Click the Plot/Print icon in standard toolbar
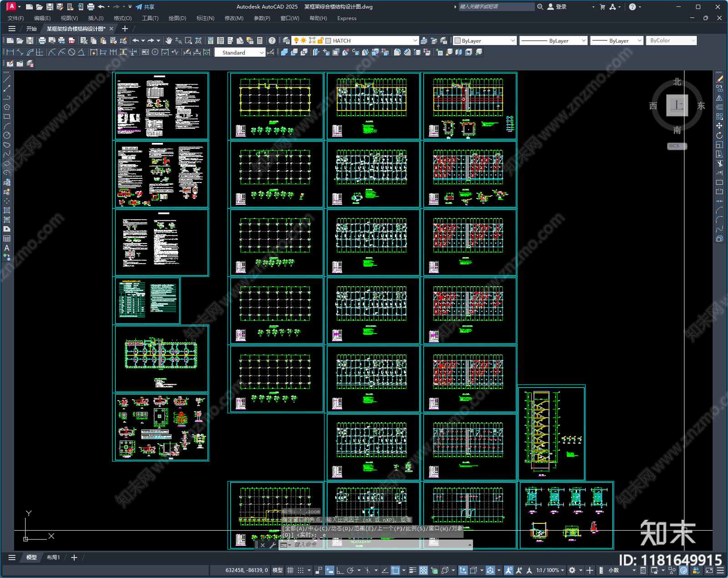 pyautogui.click(x=42, y=41)
